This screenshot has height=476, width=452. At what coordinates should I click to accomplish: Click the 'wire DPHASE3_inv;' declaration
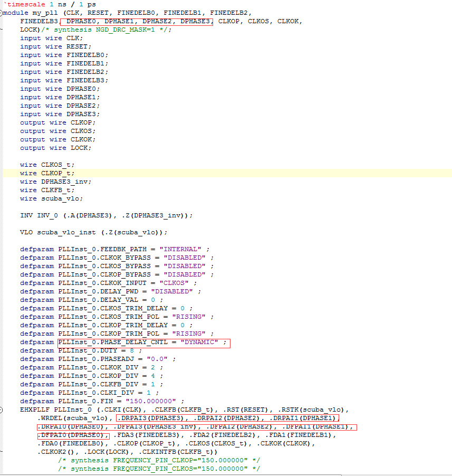coord(55,182)
